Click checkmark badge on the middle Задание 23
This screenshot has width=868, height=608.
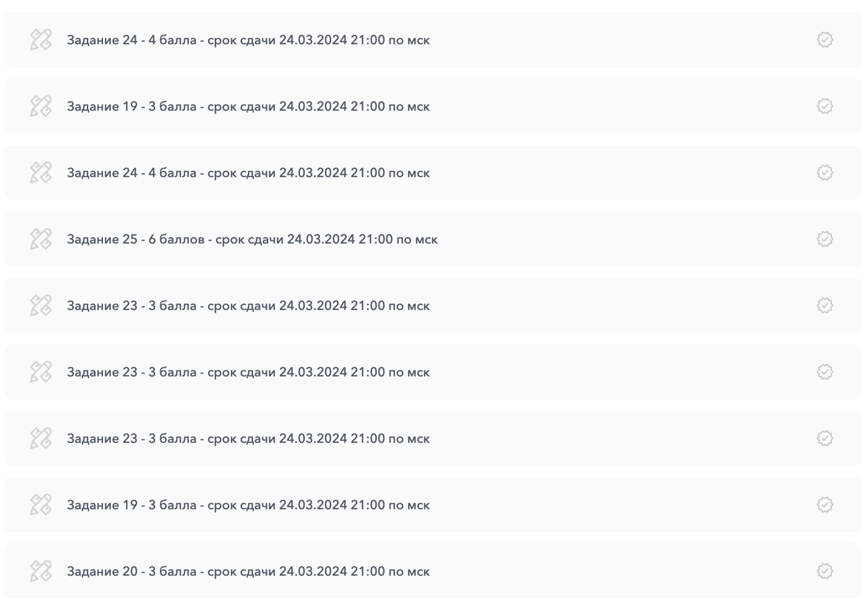pyautogui.click(x=824, y=372)
